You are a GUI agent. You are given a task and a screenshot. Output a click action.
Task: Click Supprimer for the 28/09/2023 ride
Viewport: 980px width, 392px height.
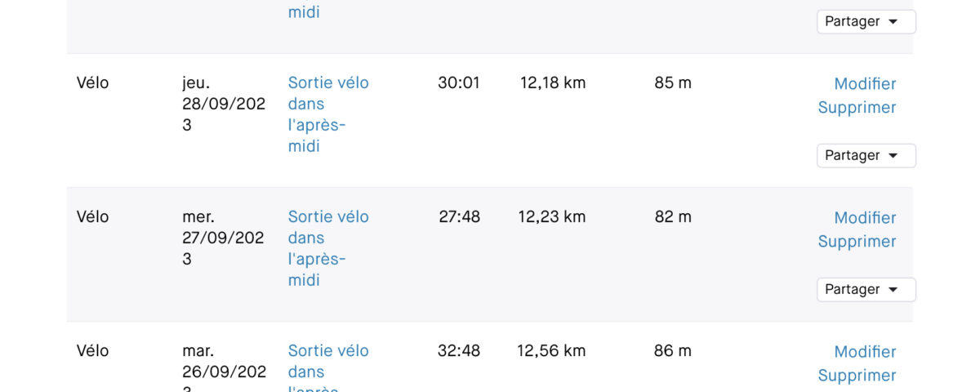pos(857,107)
